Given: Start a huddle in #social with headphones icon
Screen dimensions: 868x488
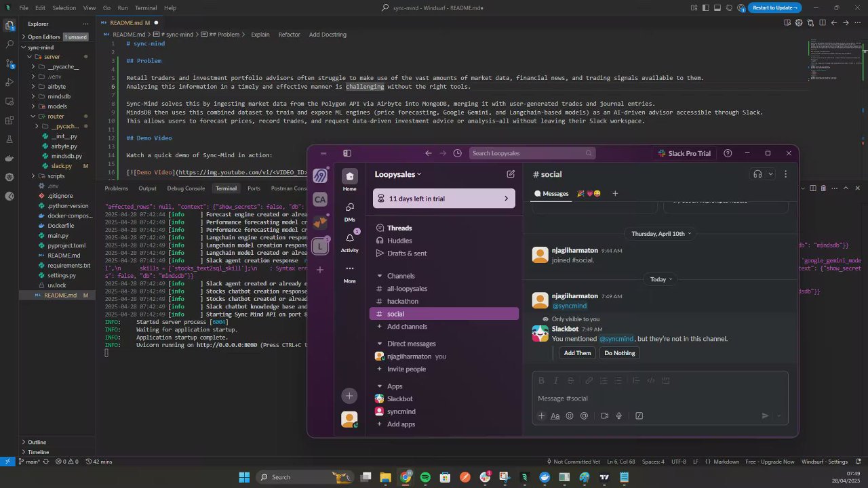Looking at the screenshot, I should coord(757,174).
